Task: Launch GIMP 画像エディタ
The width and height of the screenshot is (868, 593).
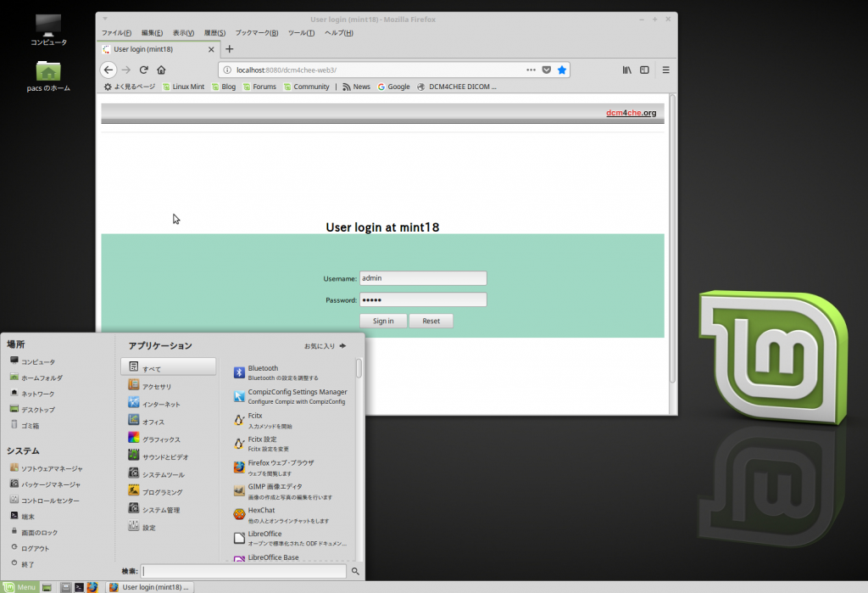Action: click(292, 491)
